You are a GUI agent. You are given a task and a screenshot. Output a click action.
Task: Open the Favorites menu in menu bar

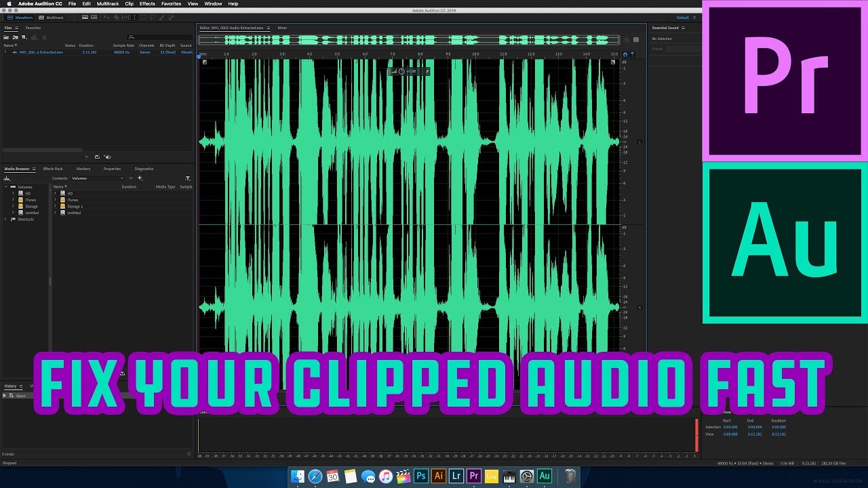pyautogui.click(x=171, y=3)
